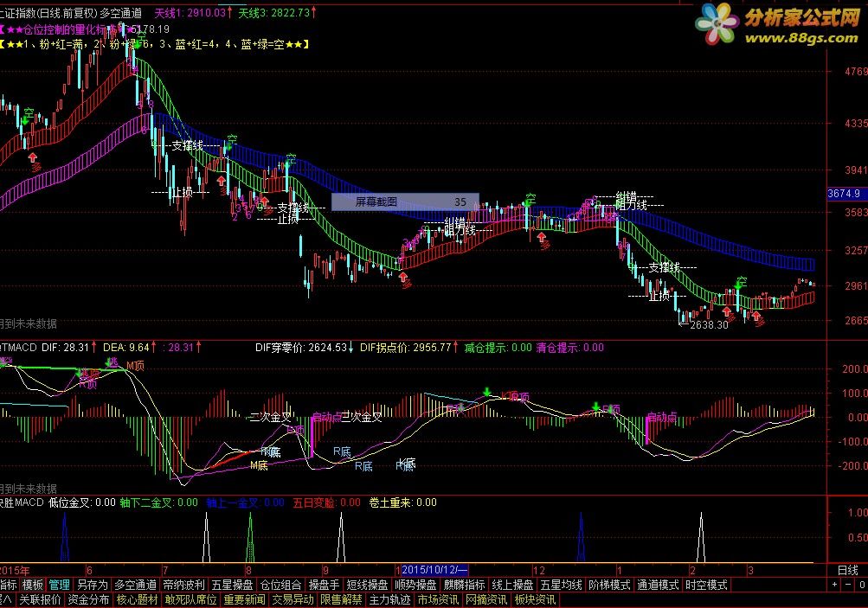Open the 模板 tab
This screenshot has width=868, height=608.
click(33, 585)
